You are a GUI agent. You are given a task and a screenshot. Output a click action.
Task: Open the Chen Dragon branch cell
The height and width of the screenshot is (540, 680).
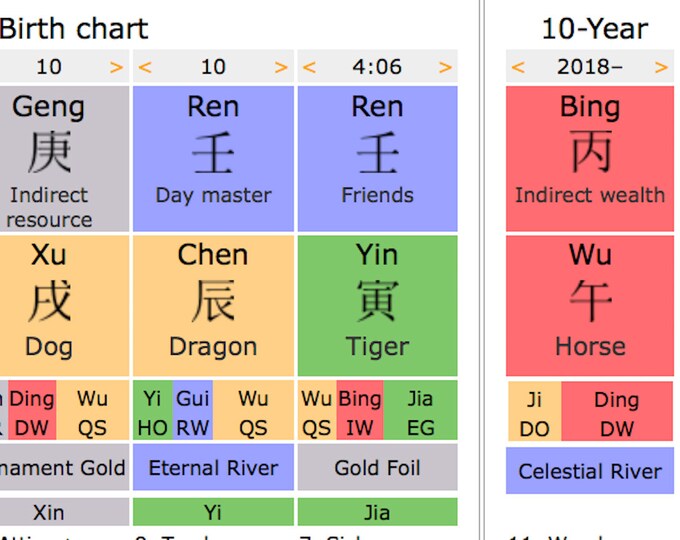(x=213, y=306)
